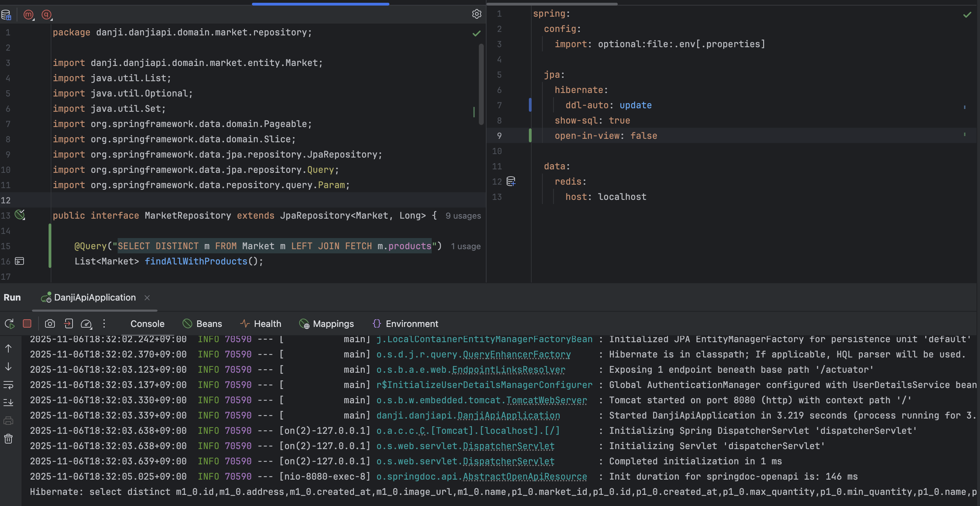This screenshot has width=980, height=506.
Task: Rerun DanjiApiApplication with the rerun icon
Action: pyautogui.click(x=9, y=324)
